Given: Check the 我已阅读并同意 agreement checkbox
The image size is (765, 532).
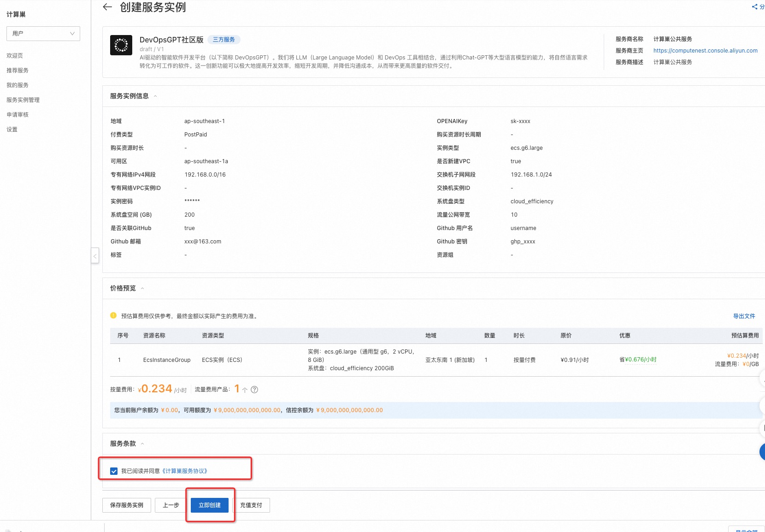Looking at the screenshot, I should click(x=114, y=471).
